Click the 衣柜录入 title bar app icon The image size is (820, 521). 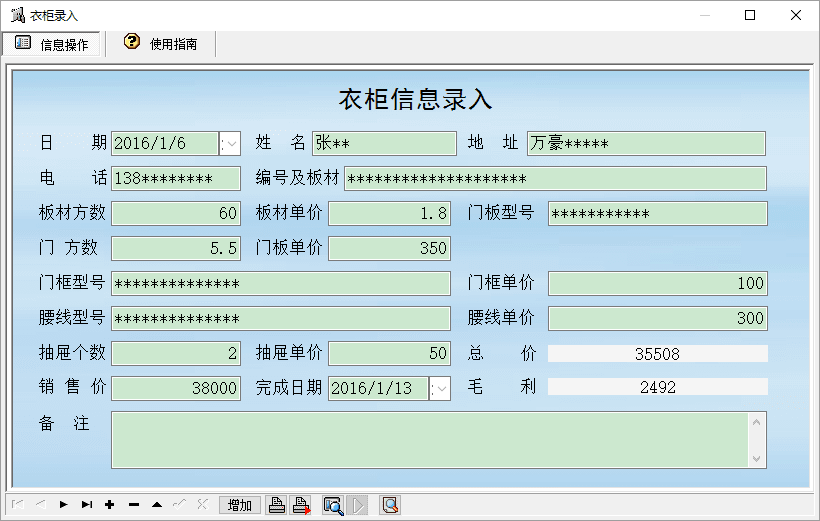(x=18, y=15)
